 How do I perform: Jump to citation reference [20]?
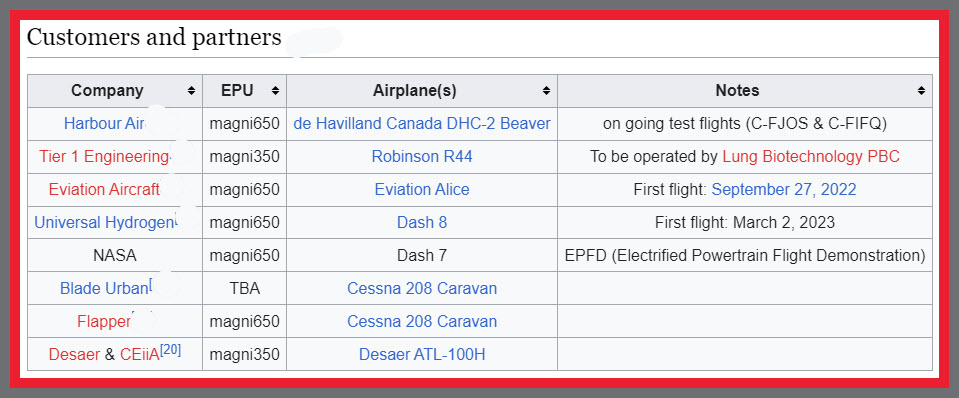pos(171,350)
